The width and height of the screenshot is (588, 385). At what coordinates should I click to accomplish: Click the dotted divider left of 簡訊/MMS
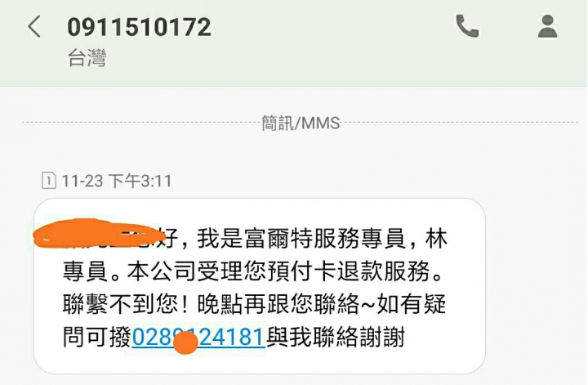click(141, 123)
